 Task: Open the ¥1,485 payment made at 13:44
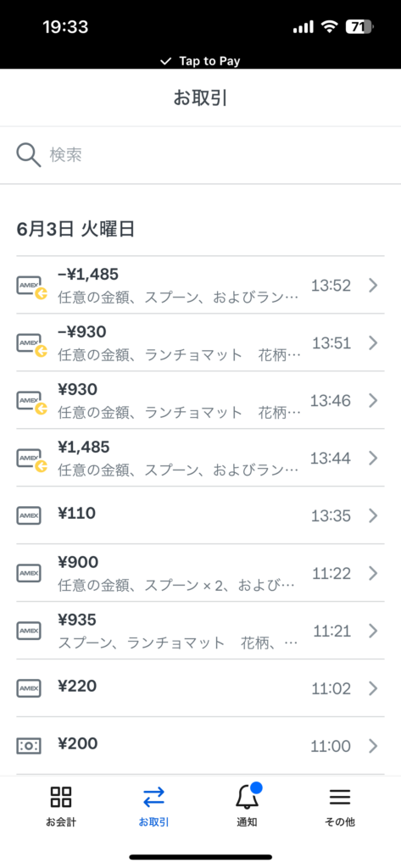(x=200, y=458)
